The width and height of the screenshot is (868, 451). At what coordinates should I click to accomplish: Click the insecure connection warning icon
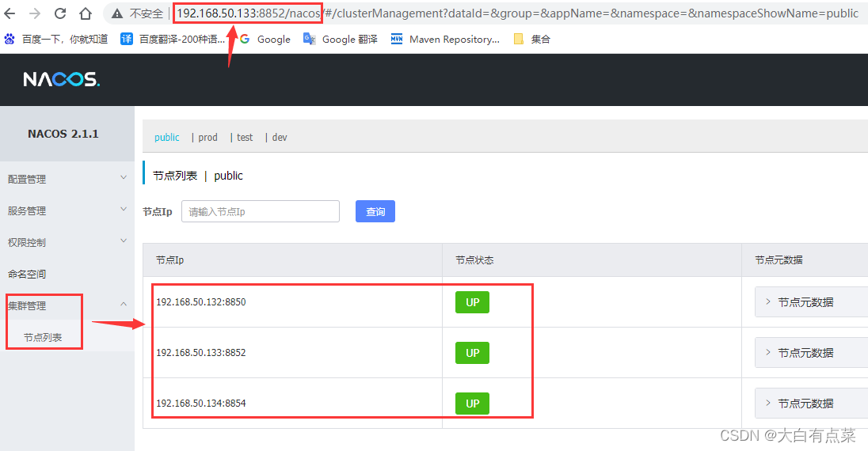(x=116, y=13)
